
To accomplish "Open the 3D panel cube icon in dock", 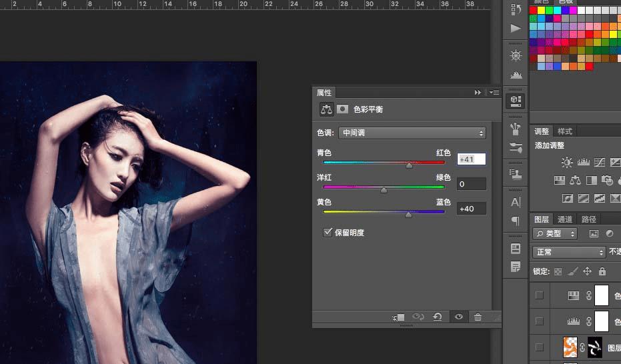I will 516,101.
